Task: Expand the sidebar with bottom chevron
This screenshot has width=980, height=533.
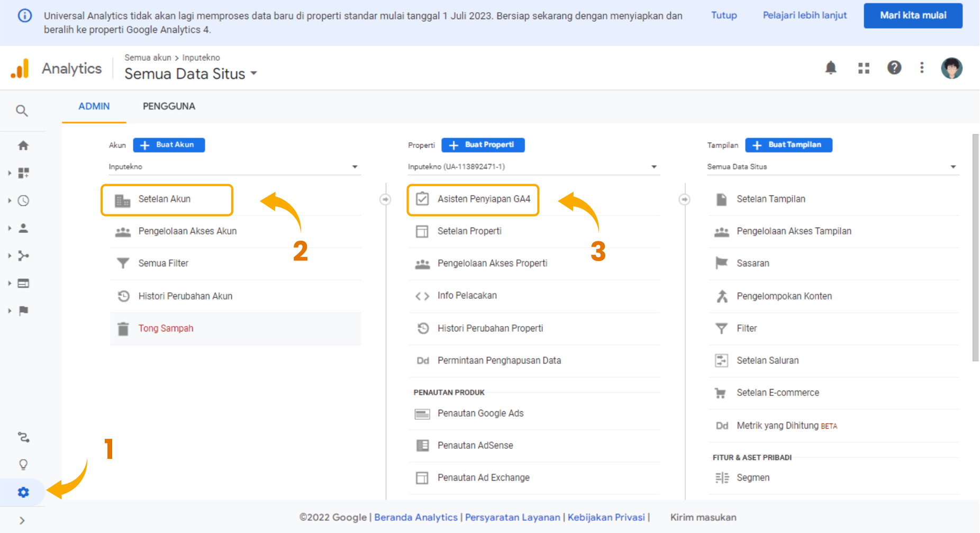Action: pyautogui.click(x=22, y=520)
